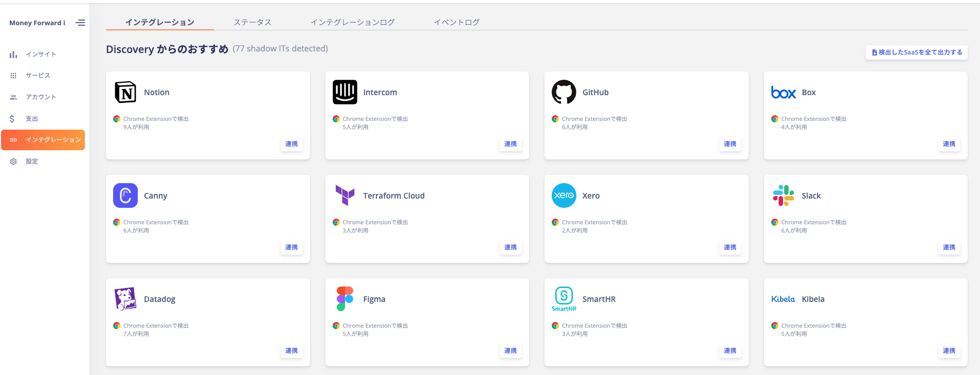Click the Kibela logo icon
Screen dimensions: 980x375
[x=783, y=299]
